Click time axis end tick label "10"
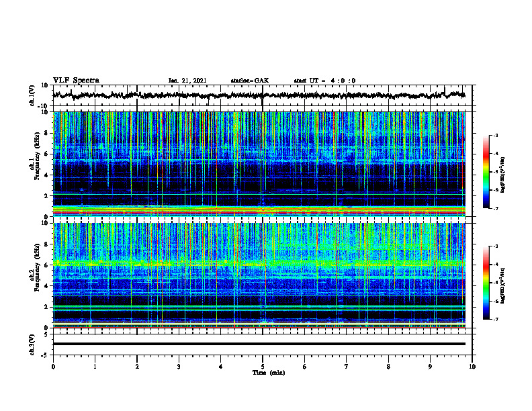 pos(472,367)
